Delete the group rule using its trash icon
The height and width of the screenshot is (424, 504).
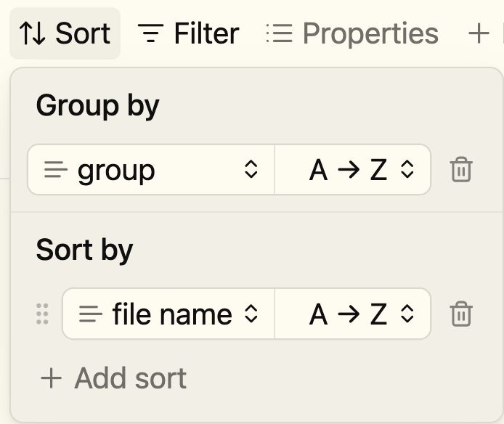pyautogui.click(x=461, y=170)
